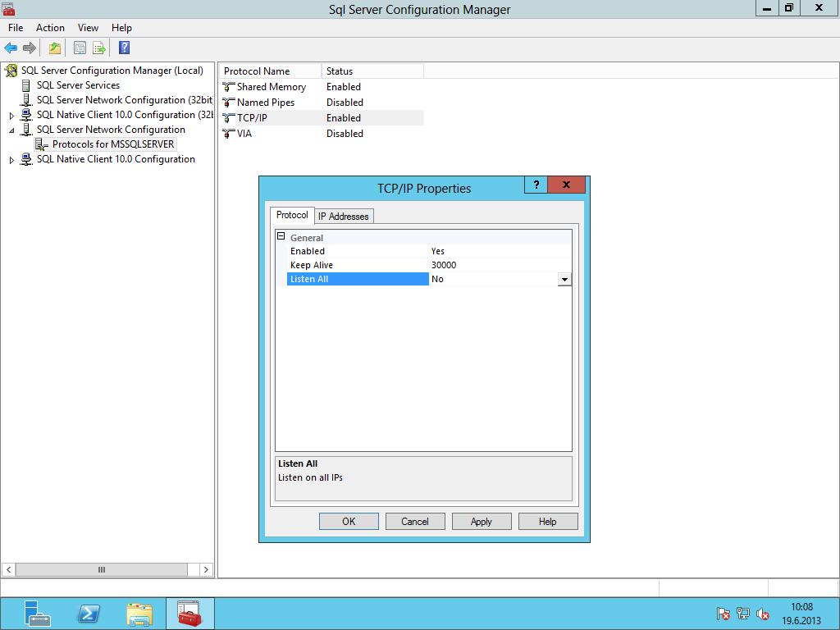Click the root Configuration Manager tree icon

tap(11, 71)
